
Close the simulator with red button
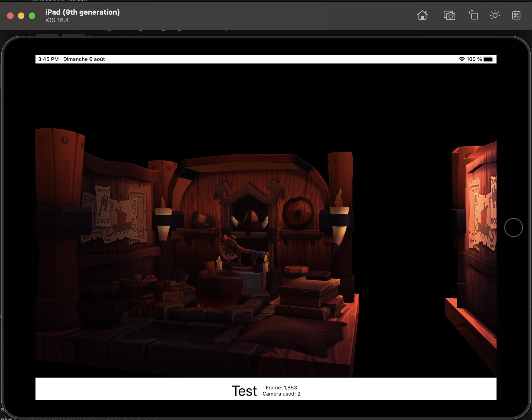[10, 16]
